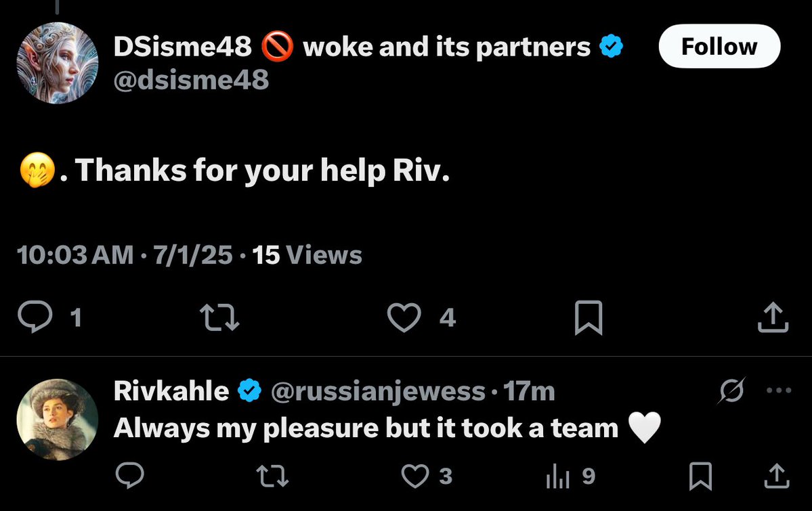Open the @russianjewess profile handle

pos(378,391)
